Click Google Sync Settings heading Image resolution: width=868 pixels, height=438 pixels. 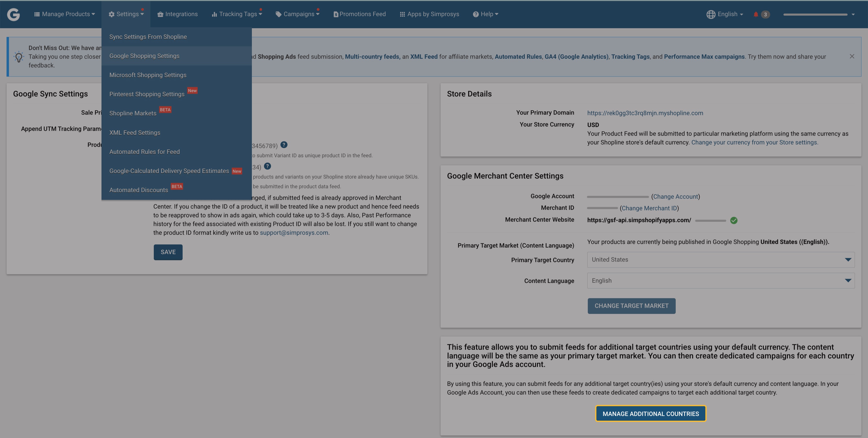click(51, 94)
